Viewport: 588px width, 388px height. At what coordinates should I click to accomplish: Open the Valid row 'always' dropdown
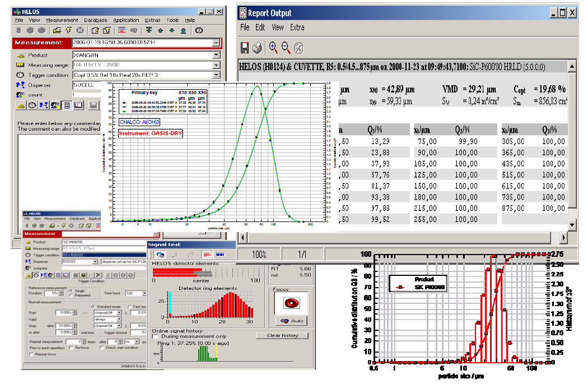[119, 319]
